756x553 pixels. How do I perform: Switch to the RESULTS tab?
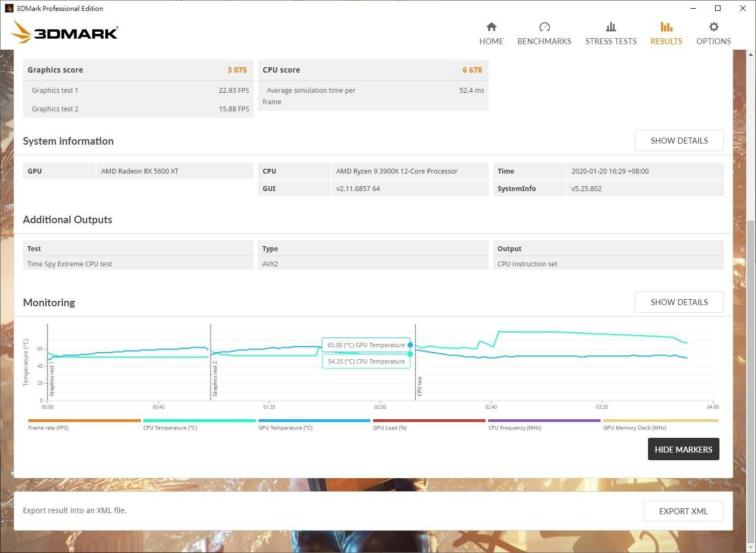tap(666, 34)
